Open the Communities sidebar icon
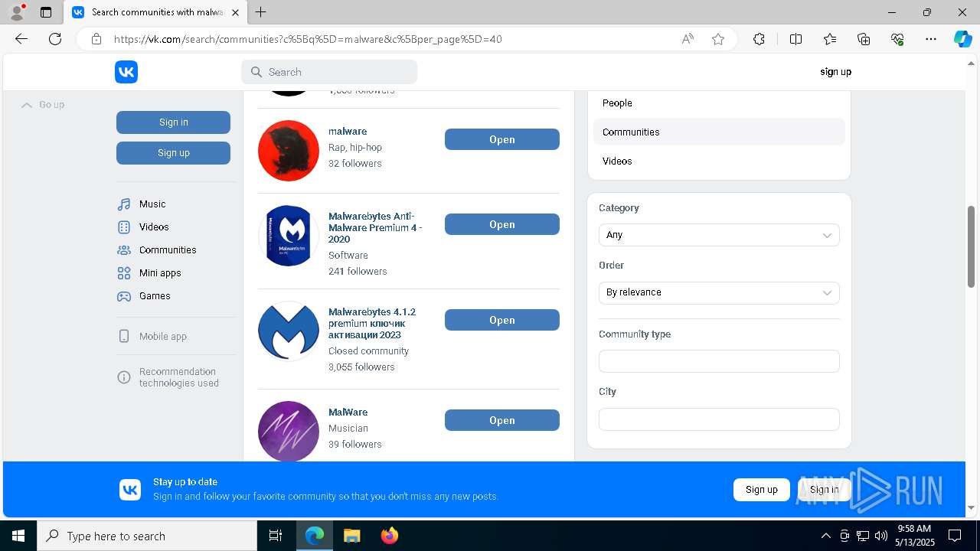This screenshot has height=551, width=980. click(x=124, y=250)
